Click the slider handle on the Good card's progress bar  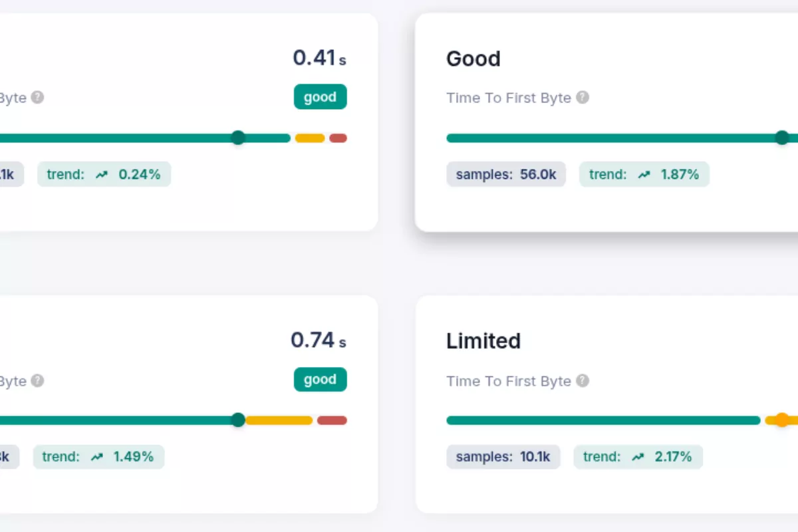tap(782, 138)
